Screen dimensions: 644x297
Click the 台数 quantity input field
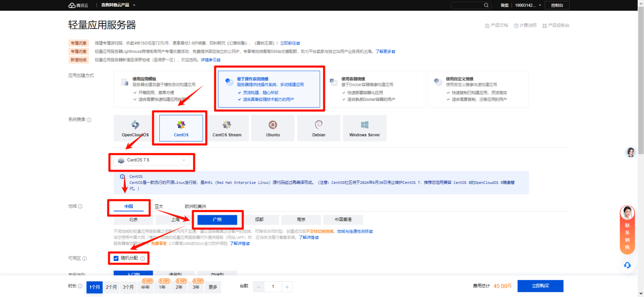pos(273,287)
